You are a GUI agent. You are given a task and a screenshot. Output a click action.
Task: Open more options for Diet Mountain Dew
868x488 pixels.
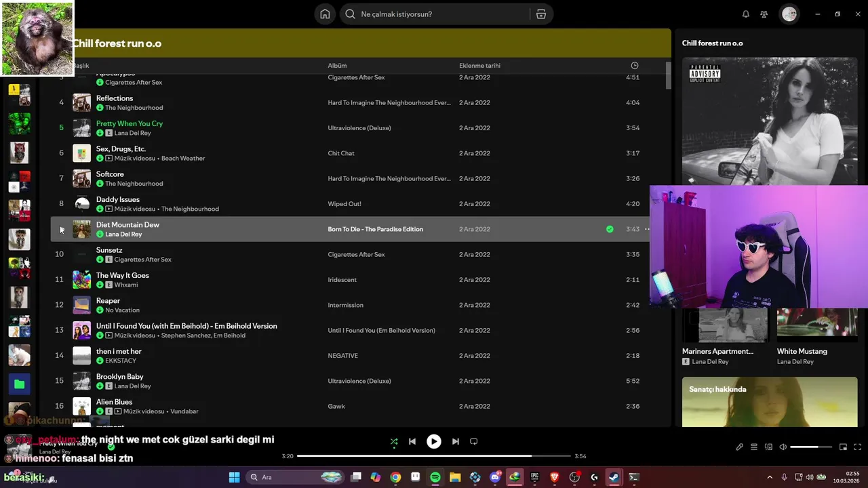tap(647, 229)
